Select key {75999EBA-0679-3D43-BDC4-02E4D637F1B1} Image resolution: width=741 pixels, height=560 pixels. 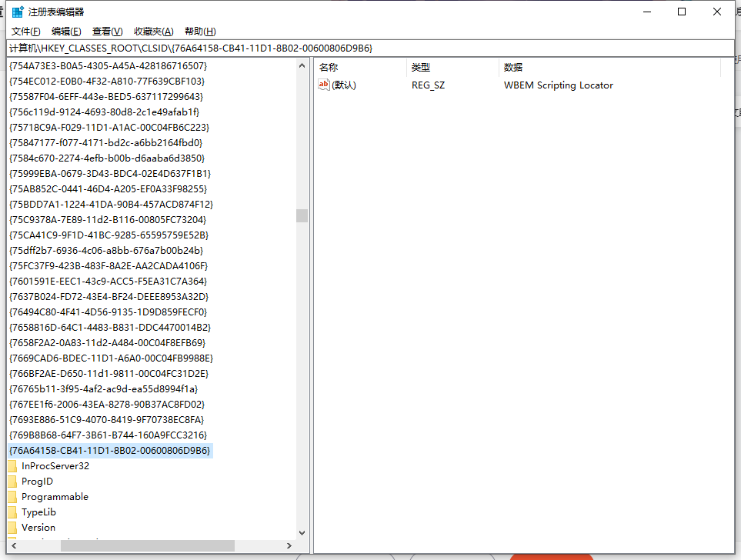click(110, 173)
